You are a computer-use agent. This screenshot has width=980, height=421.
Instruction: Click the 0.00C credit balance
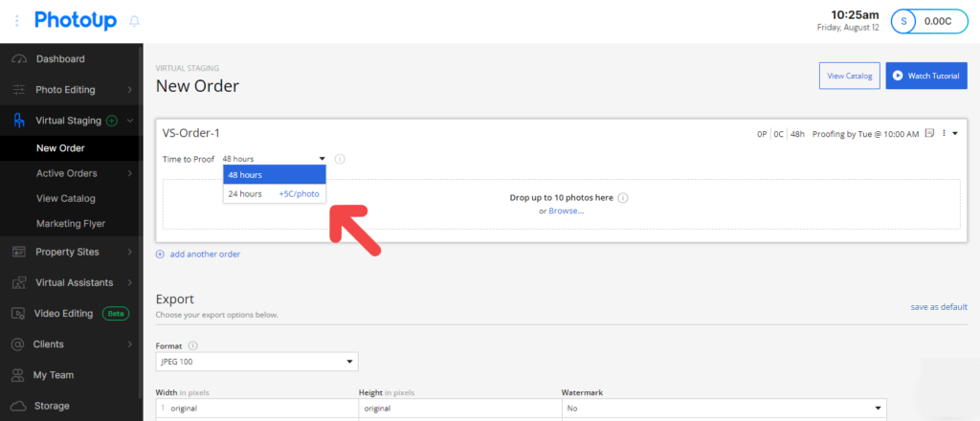(938, 21)
